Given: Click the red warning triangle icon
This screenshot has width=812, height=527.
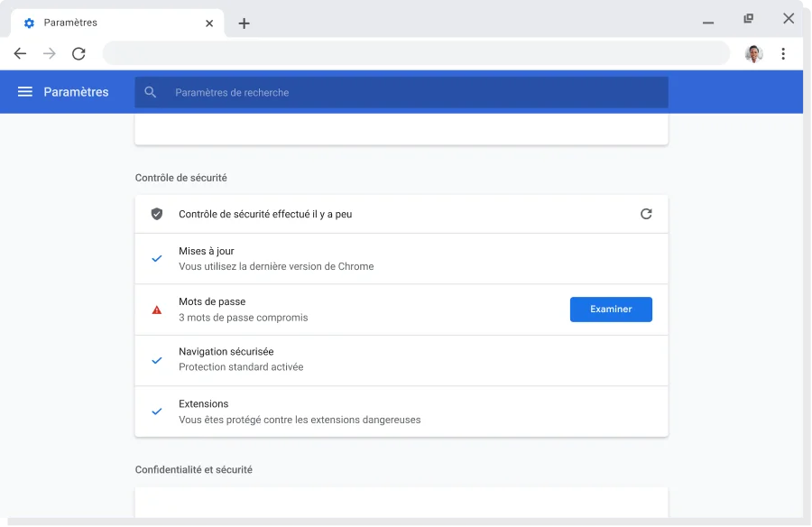Looking at the screenshot, I should 157,310.
